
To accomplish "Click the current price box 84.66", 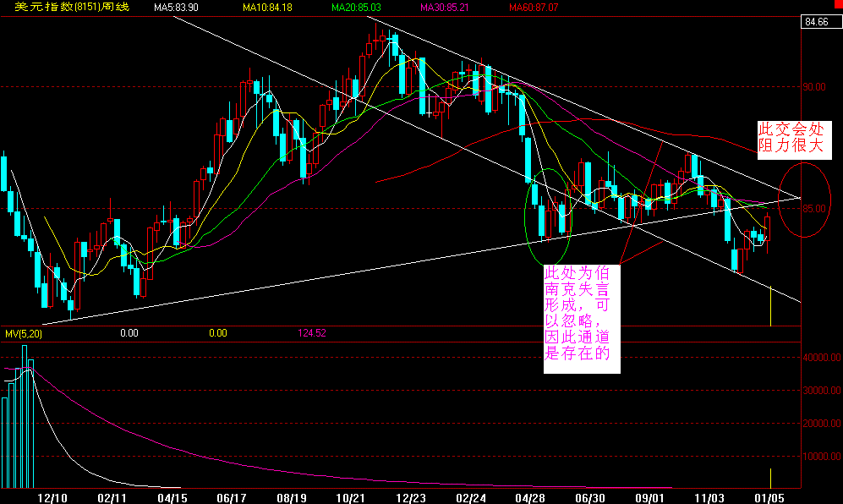I will pos(822,21).
